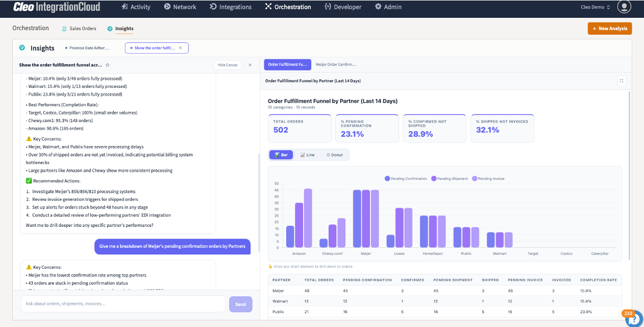Open the Orchestration menu
This screenshot has width=644, height=327.
(x=288, y=7)
